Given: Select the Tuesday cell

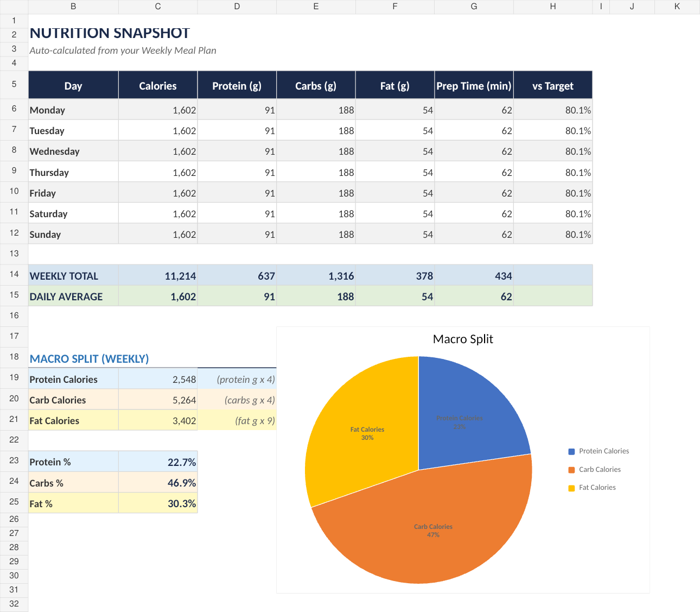Looking at the screenshot, I should pyautogui.click(x=73, y=130).
